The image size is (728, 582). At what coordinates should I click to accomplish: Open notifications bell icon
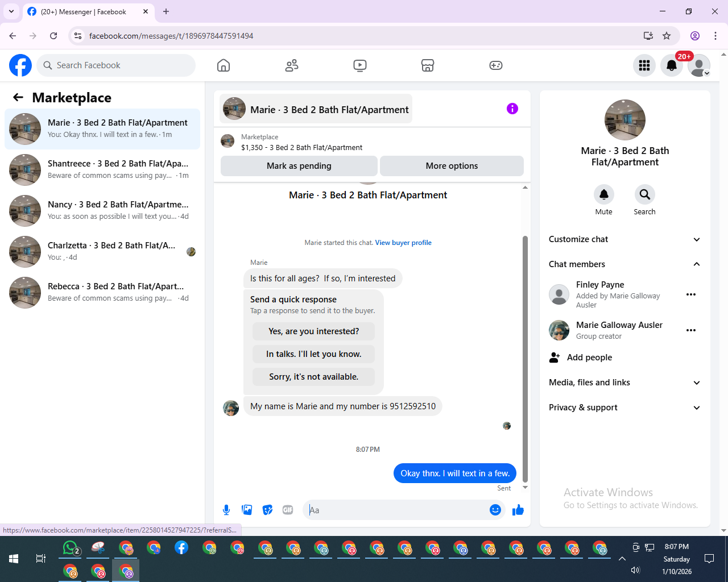(x=672, y=65)
